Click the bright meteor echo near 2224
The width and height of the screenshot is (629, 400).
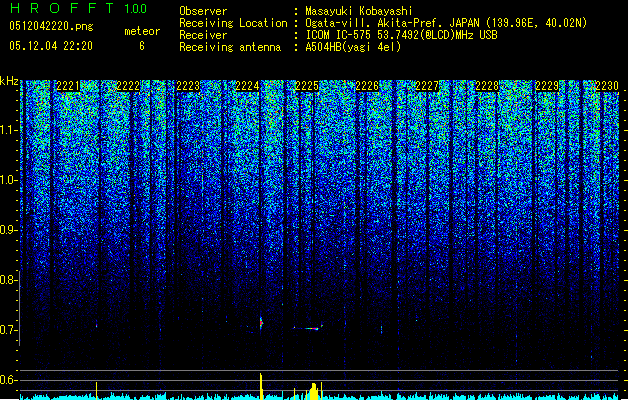pyautogui.click(x=261, y=323)
